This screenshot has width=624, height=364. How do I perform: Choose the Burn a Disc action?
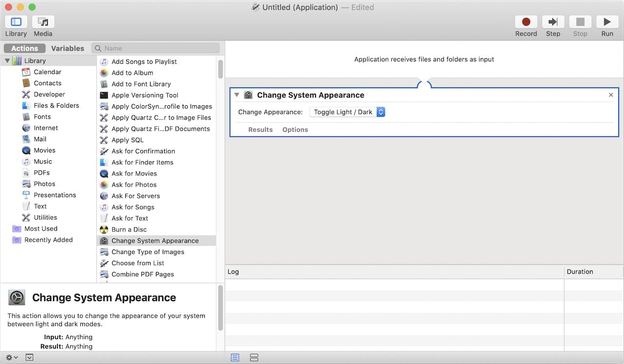point(129,230)
